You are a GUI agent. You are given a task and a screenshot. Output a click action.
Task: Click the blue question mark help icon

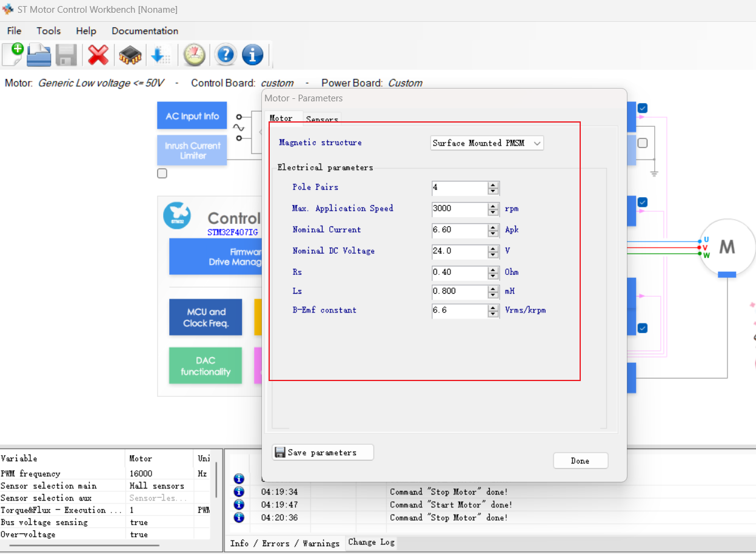click(225, 55)
